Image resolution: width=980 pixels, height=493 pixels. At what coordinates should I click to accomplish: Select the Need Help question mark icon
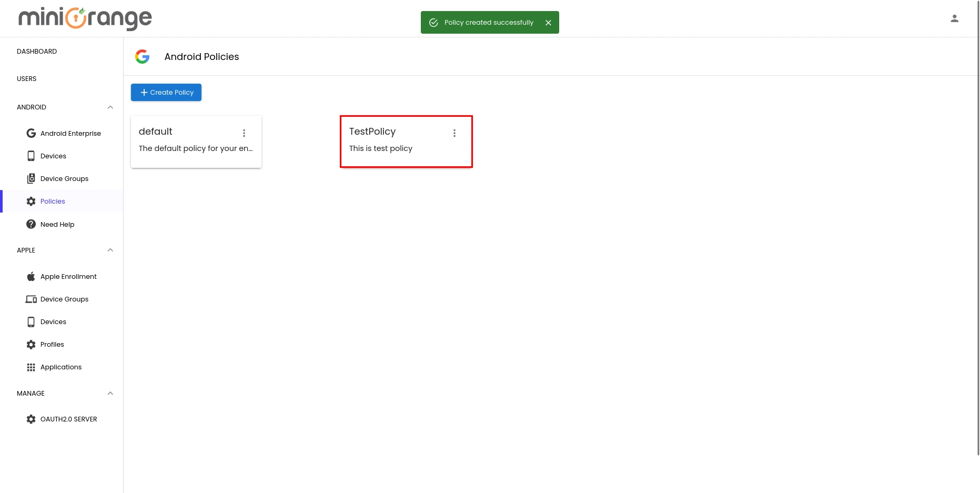[31, 224]
